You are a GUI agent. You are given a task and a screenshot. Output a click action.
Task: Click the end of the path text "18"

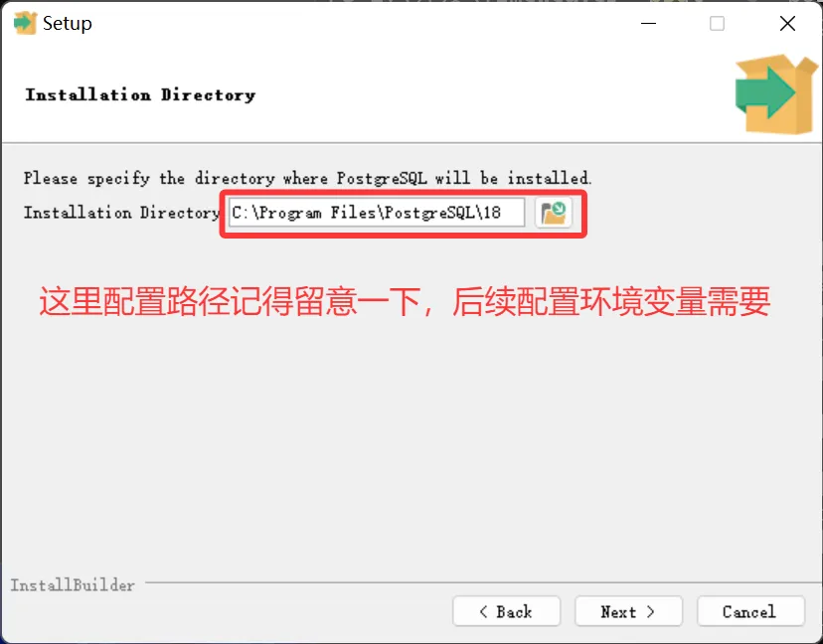(492, 213)
